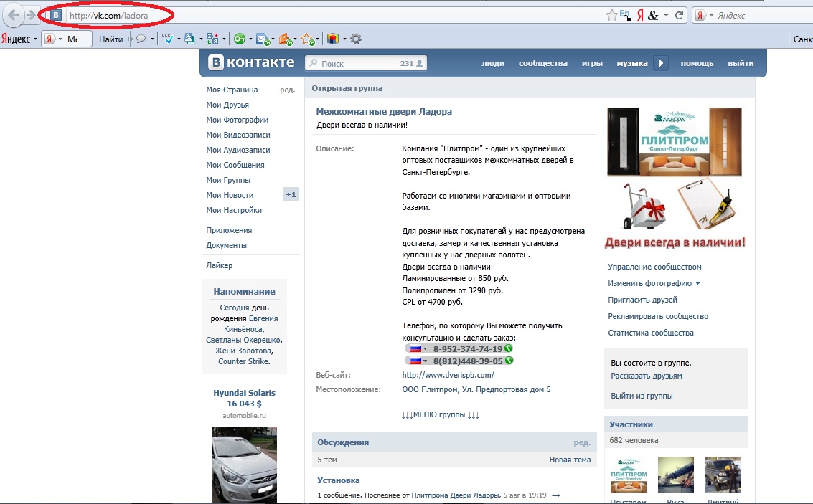The width and height of the screenshot is (813, 504).
Task: Open the http://www.dverispb.com/ website link
Action: point(448,374)
